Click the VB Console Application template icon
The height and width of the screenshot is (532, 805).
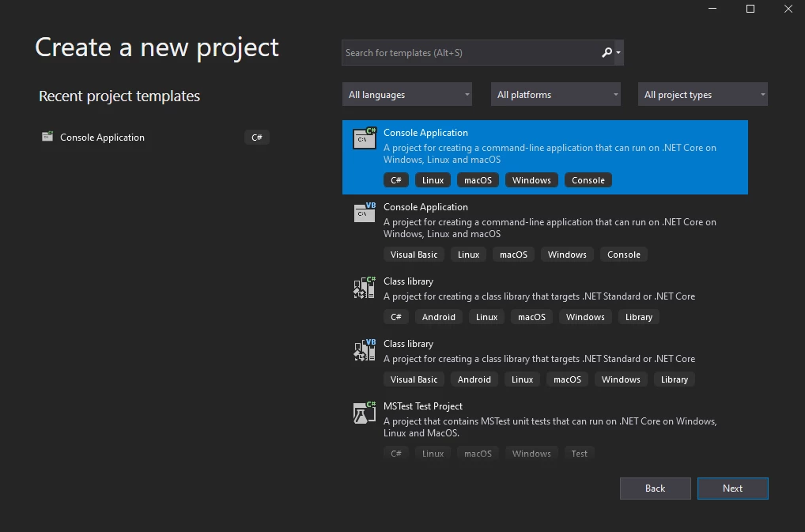[x=365, y=213]
